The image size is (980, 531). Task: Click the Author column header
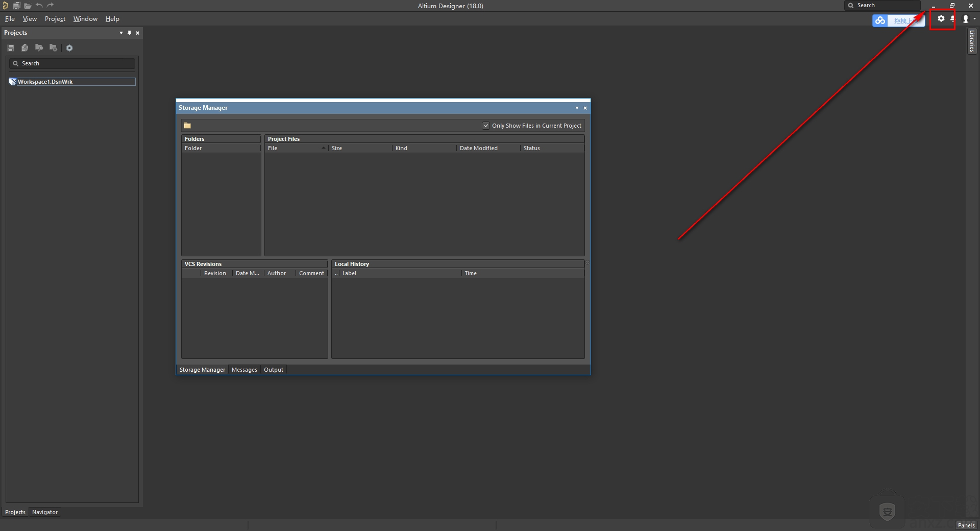coord(279,273)
